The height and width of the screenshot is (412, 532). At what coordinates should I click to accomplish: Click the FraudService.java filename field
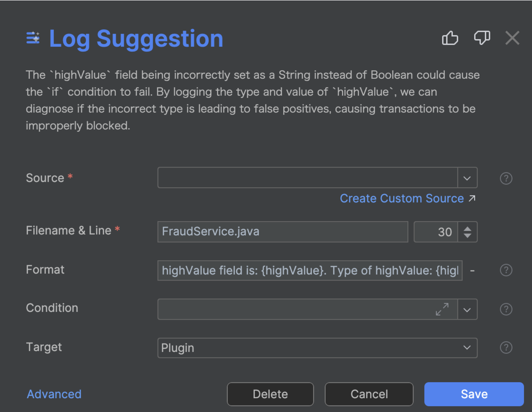click(282, 231)
